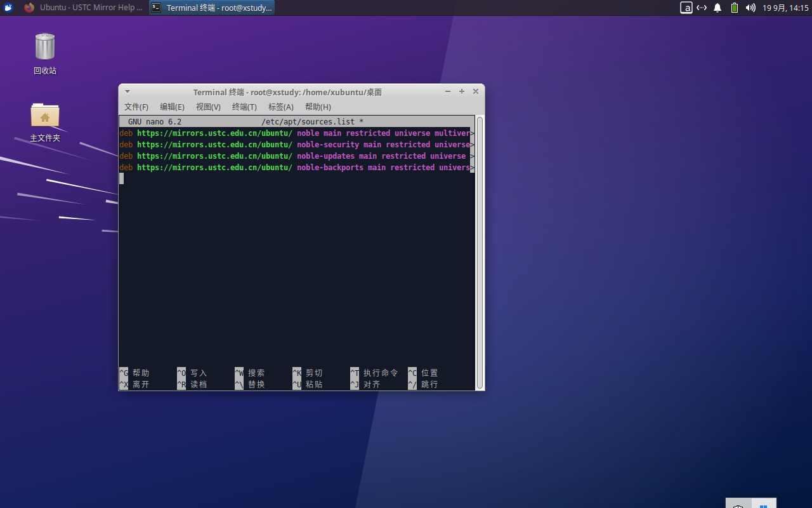Image resolution: width=812 pixels, height=508 pixels.
Task: Select the 主文件夹 home folder icon
Action: pos(45,122)
